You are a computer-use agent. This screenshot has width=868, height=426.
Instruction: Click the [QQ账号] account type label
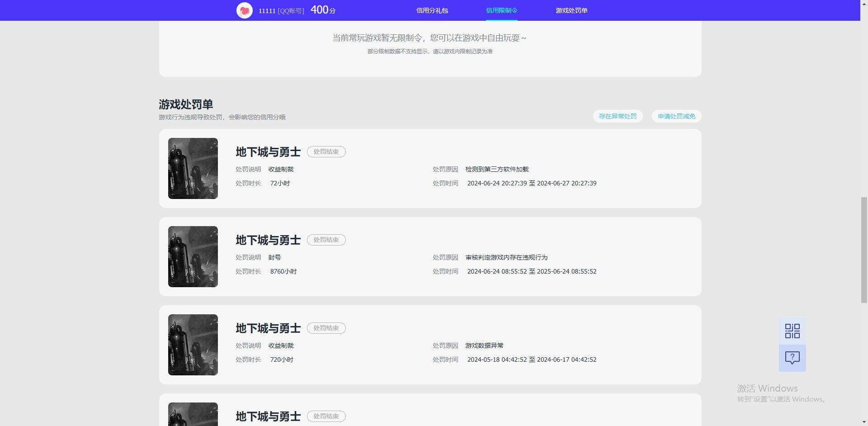[x=291, y=11]
